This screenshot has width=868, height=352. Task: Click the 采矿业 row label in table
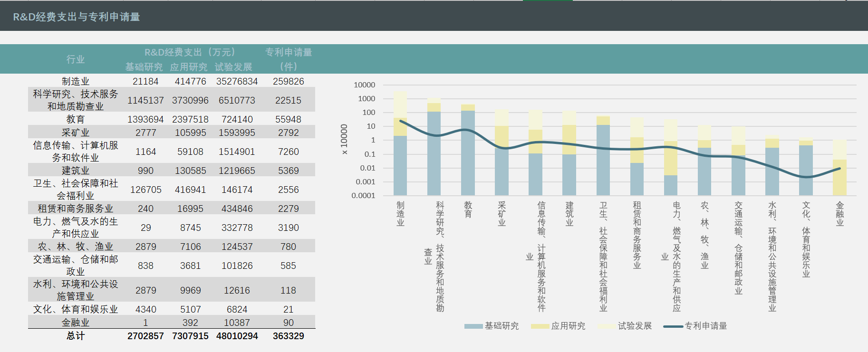pos(76,133)
